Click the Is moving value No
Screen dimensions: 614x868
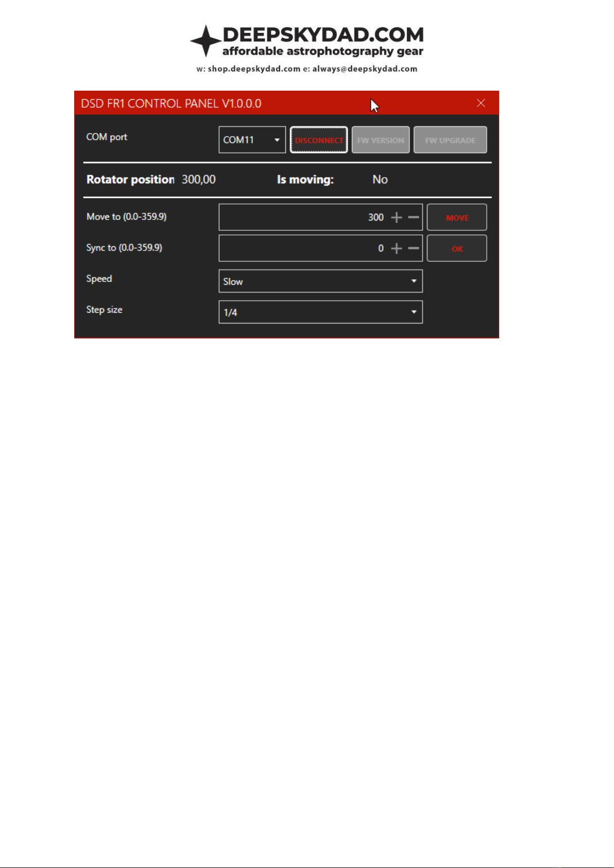click(380, 180)
